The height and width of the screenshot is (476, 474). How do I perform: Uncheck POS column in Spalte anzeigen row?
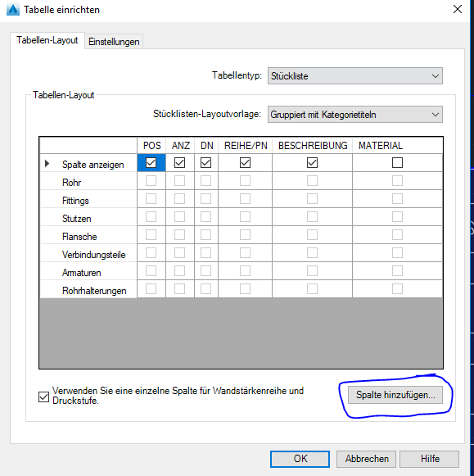[x=151, y=163]
